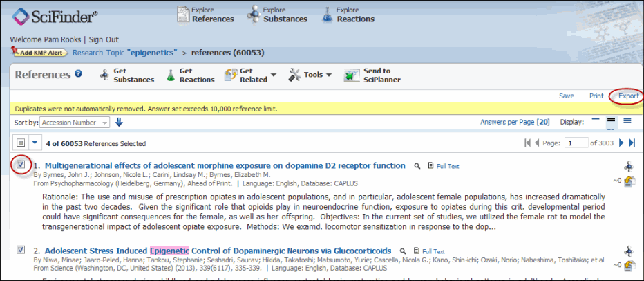The width and height of the screenshot is (644, 281).
Task: Click Get Reactions
Action: point(190,75)
